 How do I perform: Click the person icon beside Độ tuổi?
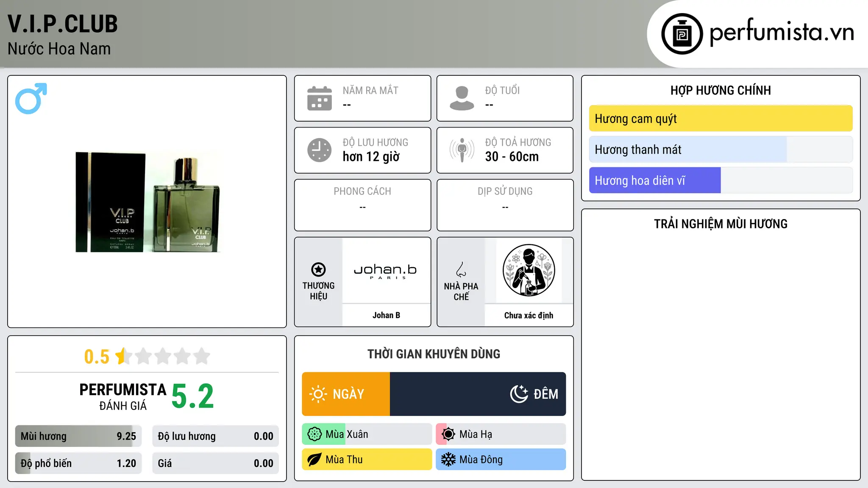point(462,98)
